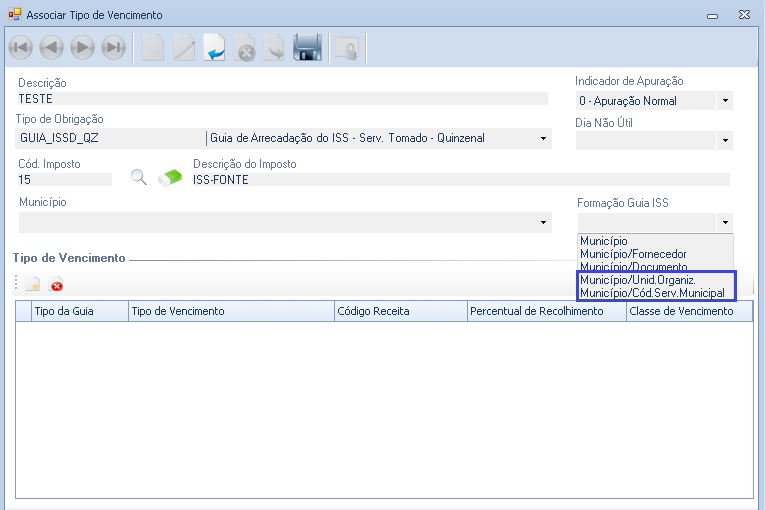Go to the first record
The image size is (765, 510).
(x=20, y=48)
